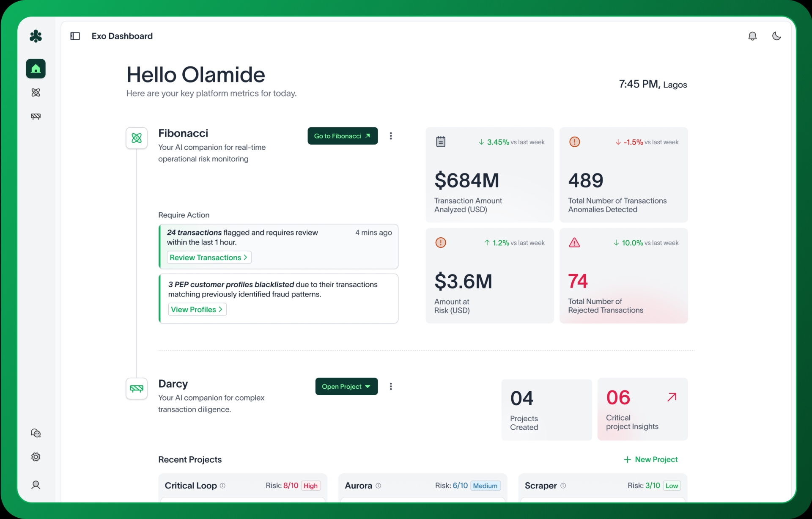Screen dimensions: 812x519
Task: Click Review Transactions link
Action: point(208,258)
